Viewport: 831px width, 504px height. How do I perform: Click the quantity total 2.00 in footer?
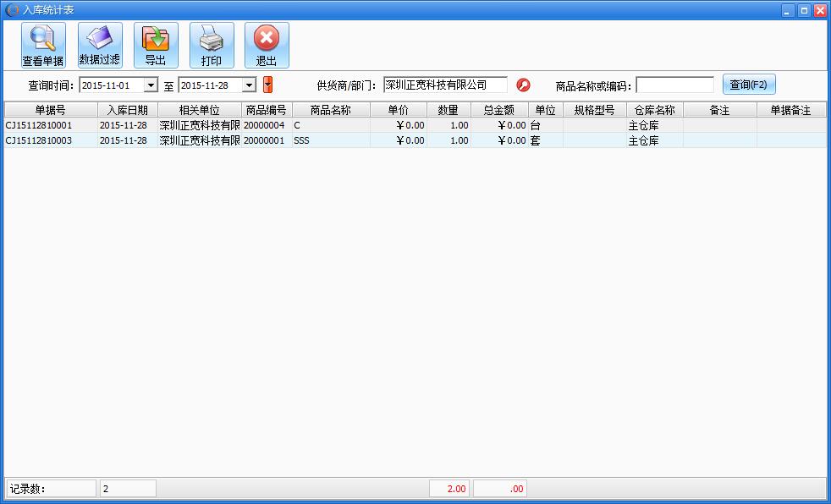point(450,489)
